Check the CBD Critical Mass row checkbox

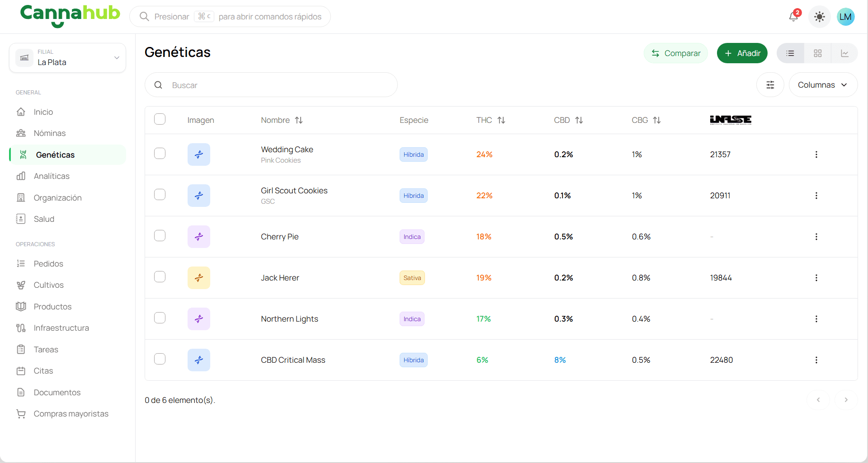tap(160, 359)
